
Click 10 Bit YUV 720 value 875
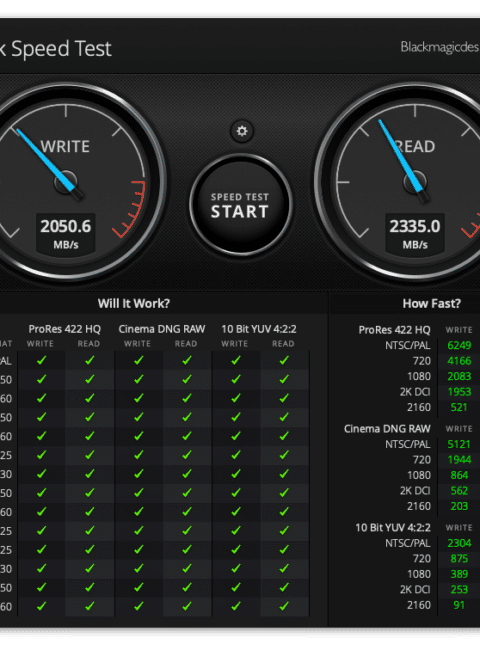click(x=459, y=559)
